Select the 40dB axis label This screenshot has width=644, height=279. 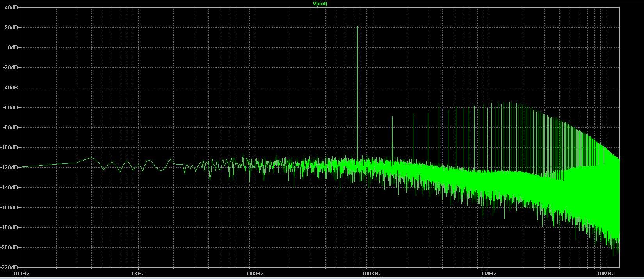[x=12, y=8]
